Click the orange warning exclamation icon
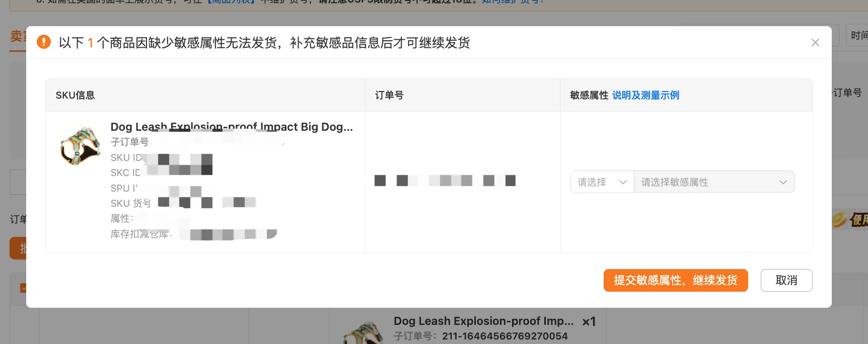 (x=44, y=42)
